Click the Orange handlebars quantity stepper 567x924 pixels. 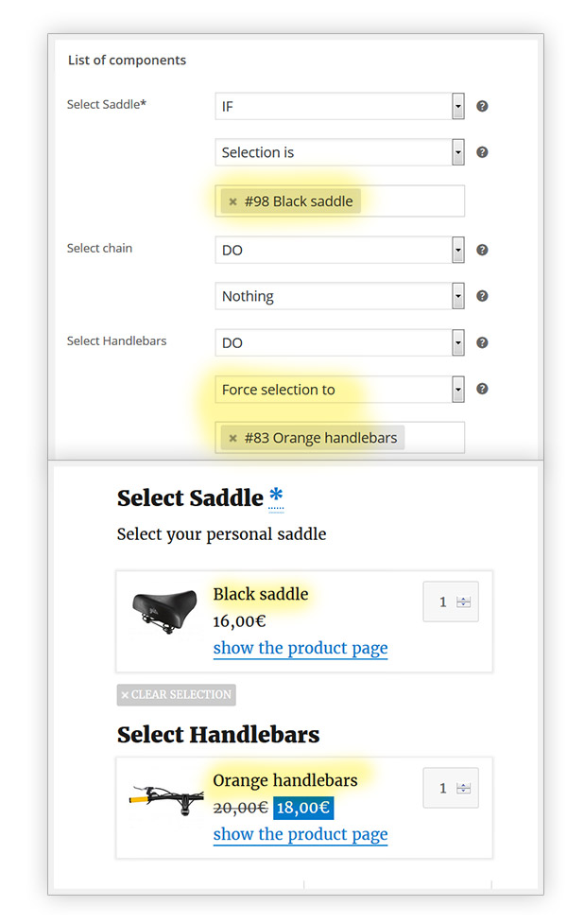463,788
